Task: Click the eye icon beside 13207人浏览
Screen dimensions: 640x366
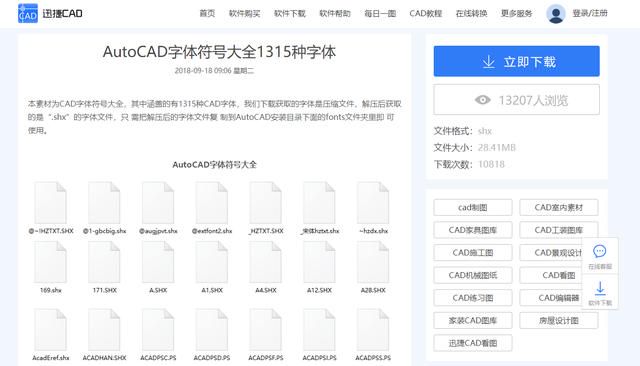Action: pyautogui.click(x=482, y=100)
